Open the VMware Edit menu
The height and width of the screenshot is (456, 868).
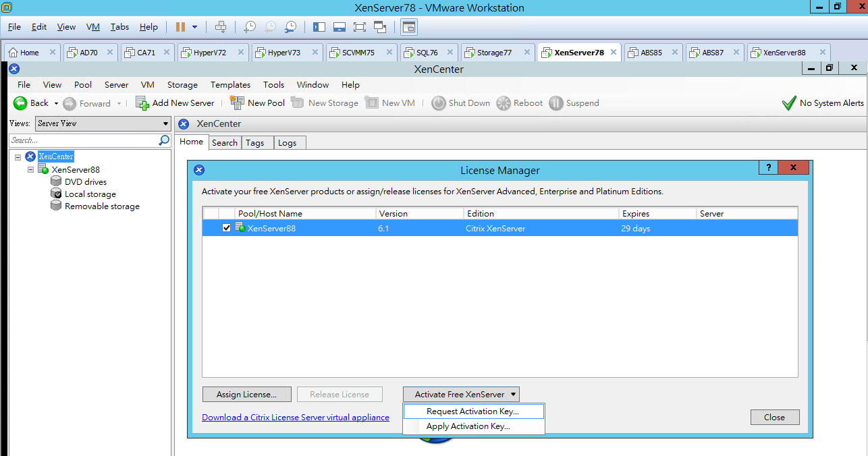click(x=39, y=27)
